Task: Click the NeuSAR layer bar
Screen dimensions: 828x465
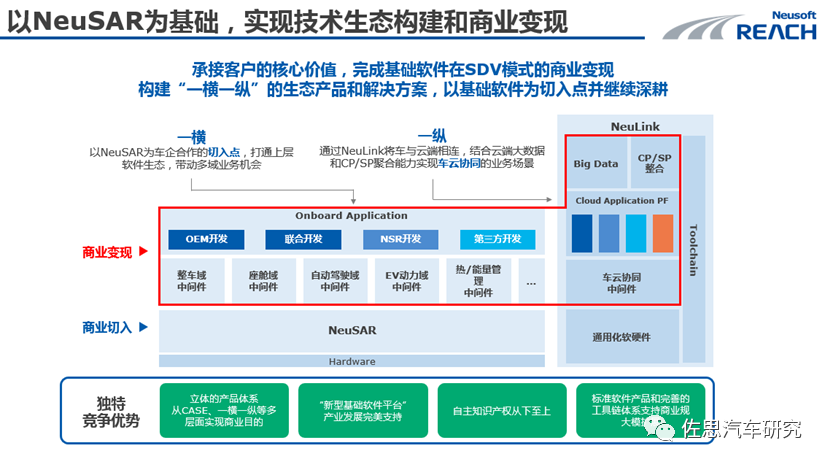Action: [352, 330]
